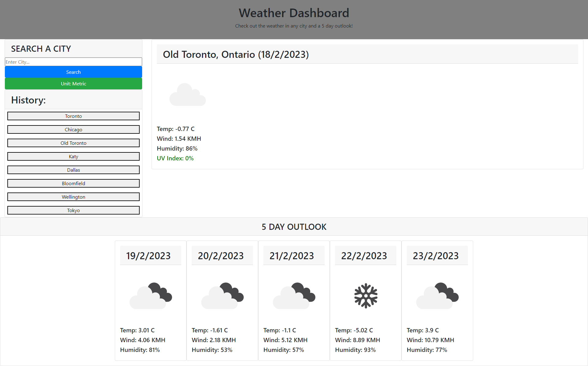Click the 21/2/2023 cloudy forecast icon

point(294,296)
